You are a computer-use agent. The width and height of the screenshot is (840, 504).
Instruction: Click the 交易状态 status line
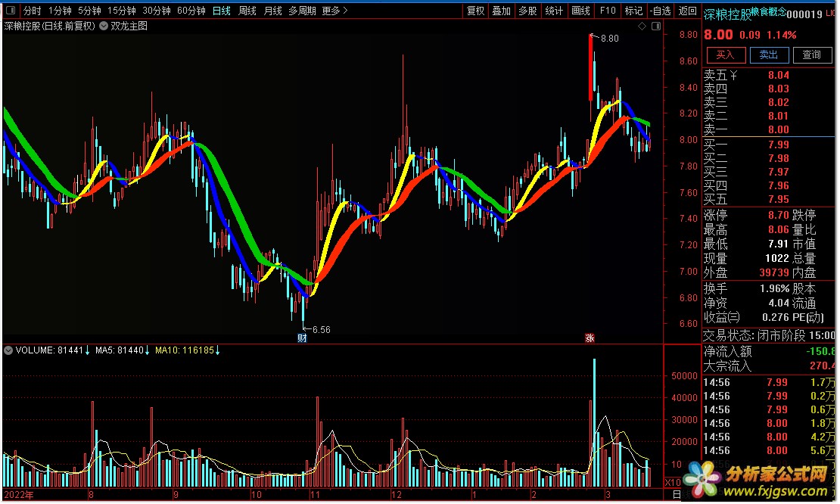click(770, 336)
